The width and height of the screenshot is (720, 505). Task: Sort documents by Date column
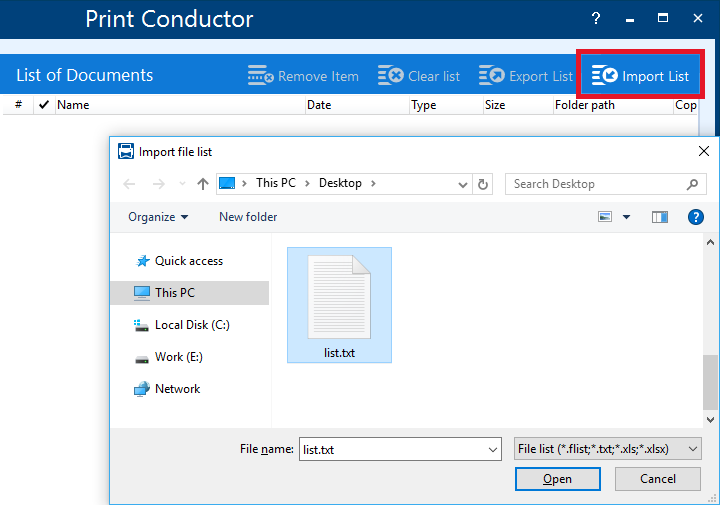coord(357,105)
